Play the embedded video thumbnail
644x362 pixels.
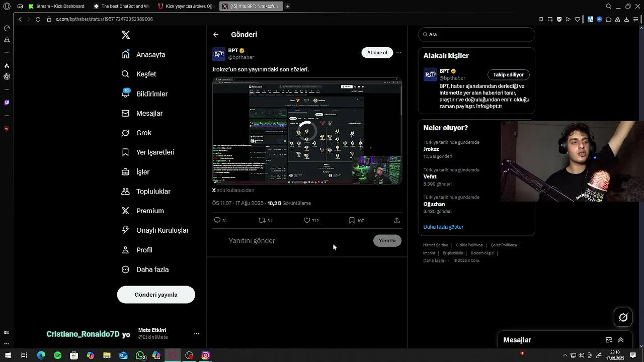click(x=307, y=131)
